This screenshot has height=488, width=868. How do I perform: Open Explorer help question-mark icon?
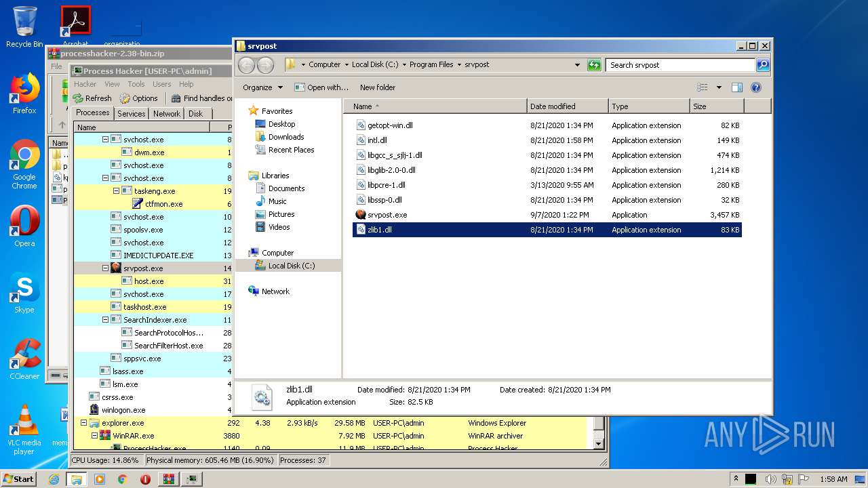[x=756, y=87]
